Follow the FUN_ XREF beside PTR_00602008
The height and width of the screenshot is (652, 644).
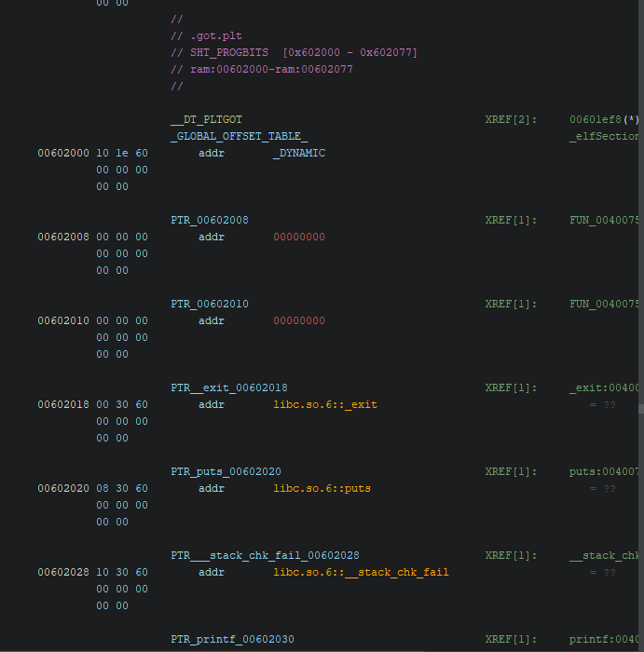click(x=604, y=220)
